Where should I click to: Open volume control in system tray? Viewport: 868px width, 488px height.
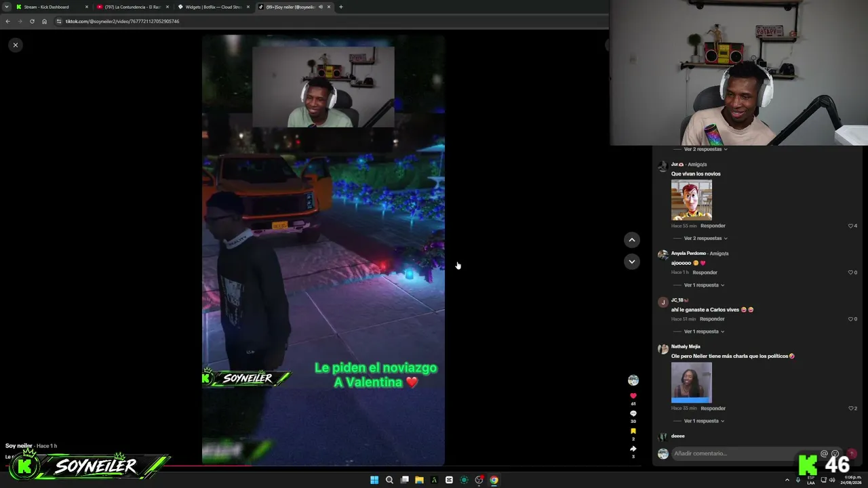coord(832,480)
